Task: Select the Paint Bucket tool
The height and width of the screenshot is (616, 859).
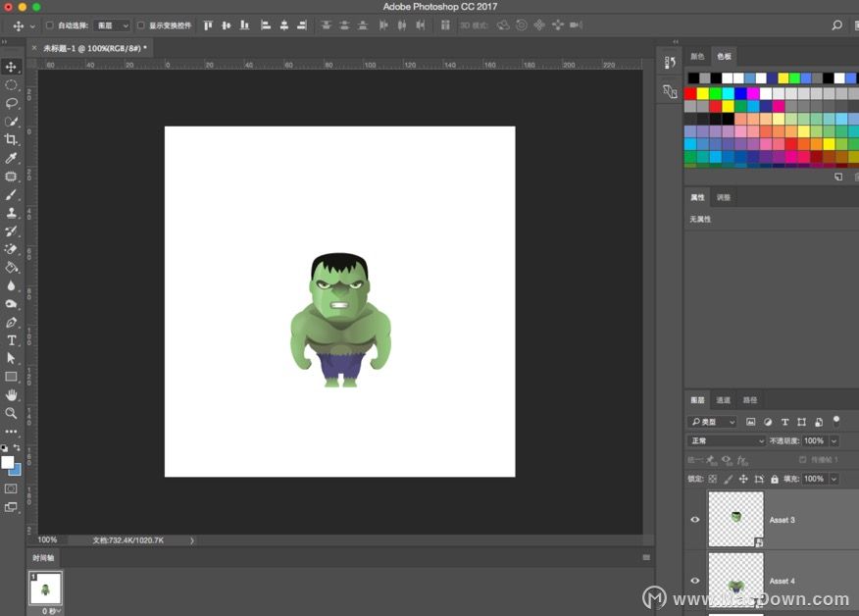Action: click(11, 268)
